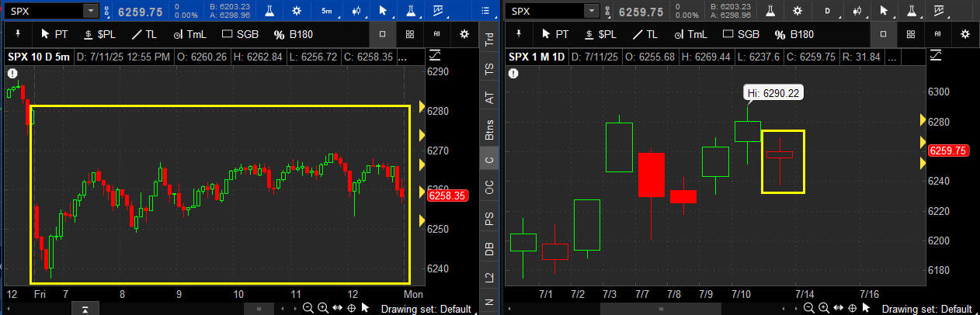Open drawing toolbar settings gear in right chart

point(964,34)
